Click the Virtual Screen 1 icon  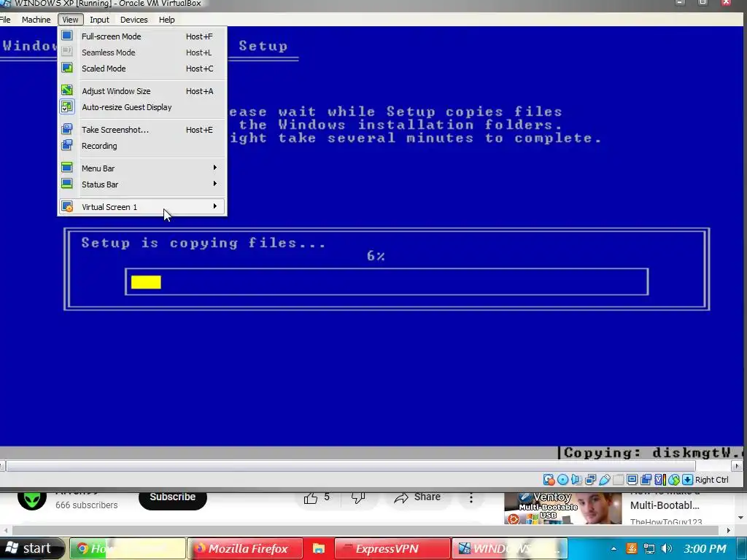67,206
